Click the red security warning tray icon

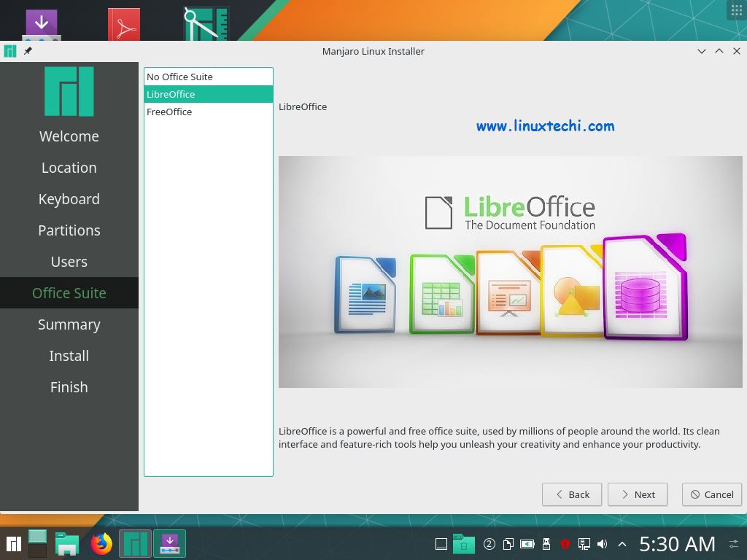pos(565,543)
